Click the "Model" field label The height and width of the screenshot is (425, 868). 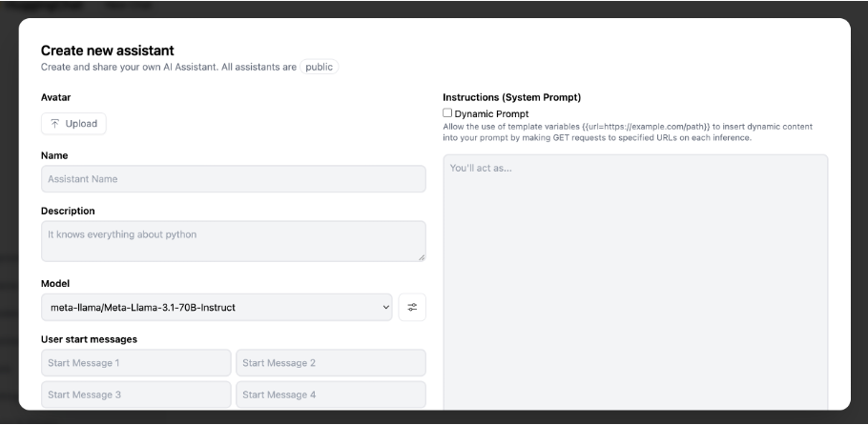[x=55, y=284]
